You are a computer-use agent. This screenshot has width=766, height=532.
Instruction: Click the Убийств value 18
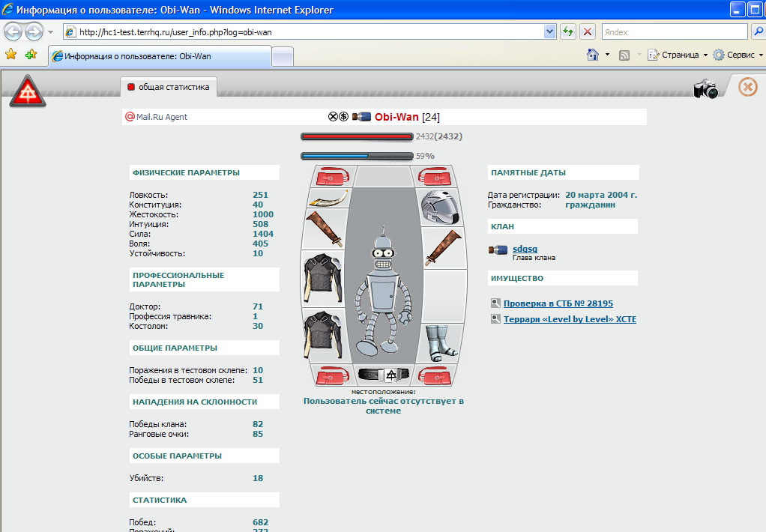pos(258,478)
